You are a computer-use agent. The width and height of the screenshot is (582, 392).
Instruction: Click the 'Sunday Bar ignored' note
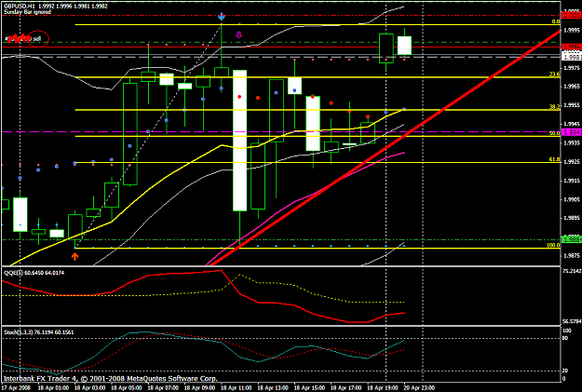(x=27, y=12)
